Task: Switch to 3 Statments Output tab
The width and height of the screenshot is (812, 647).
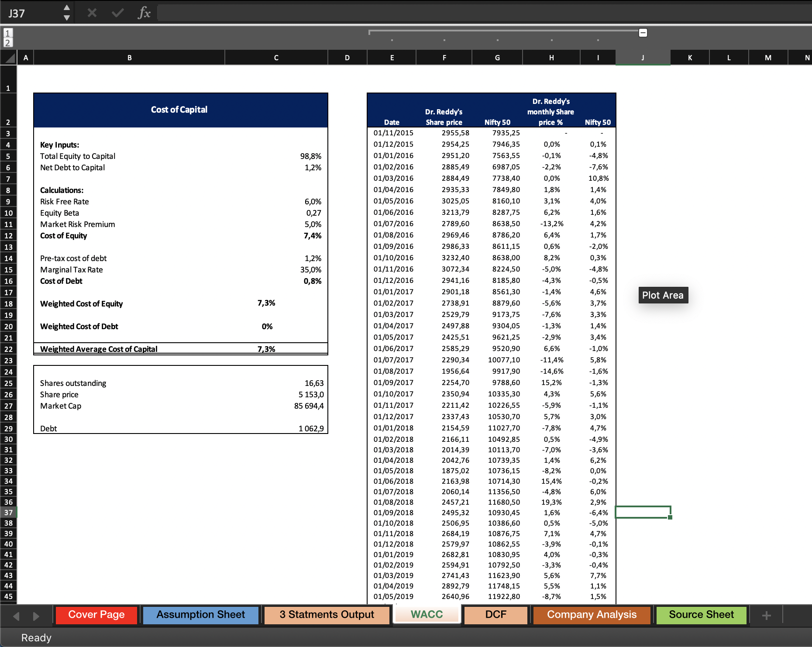Action: (x=327, y=615)
